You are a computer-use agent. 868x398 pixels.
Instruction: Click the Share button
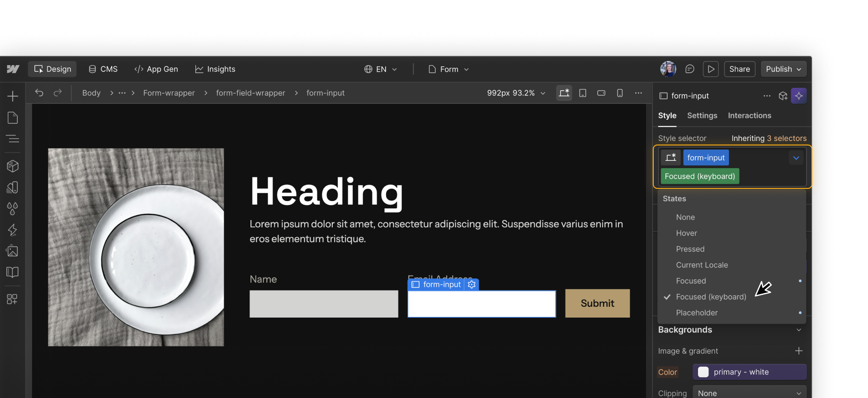click(x=740, y=69)
